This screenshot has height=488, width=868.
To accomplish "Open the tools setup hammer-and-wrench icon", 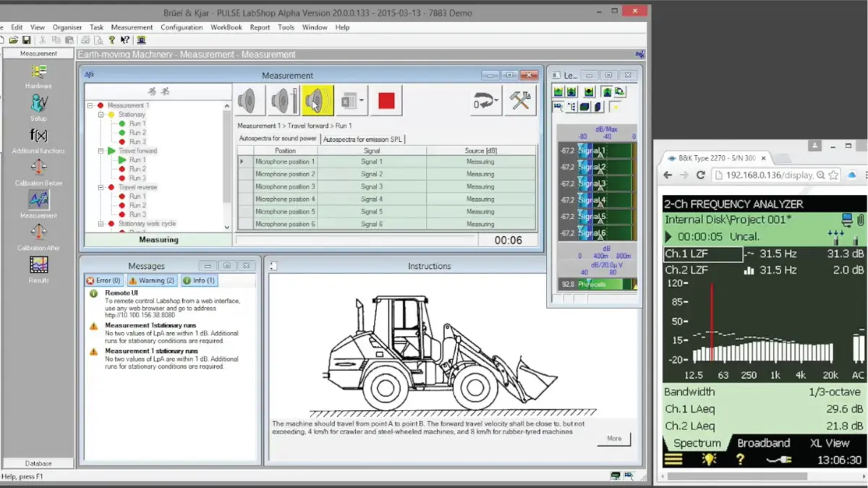I will [519, 100].
